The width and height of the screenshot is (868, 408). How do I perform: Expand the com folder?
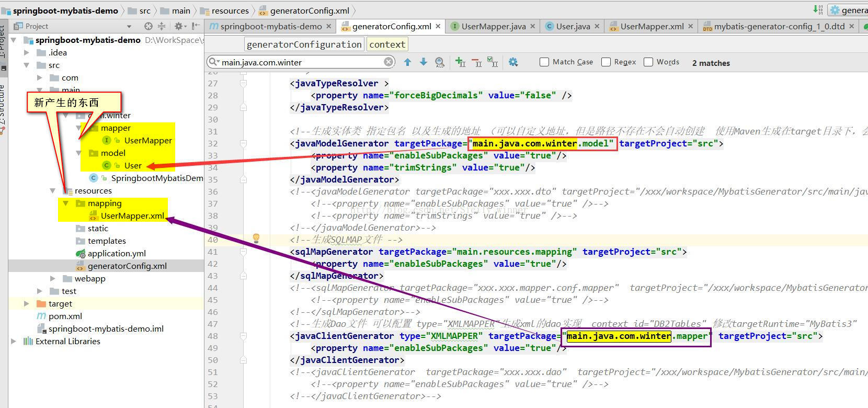40,77
